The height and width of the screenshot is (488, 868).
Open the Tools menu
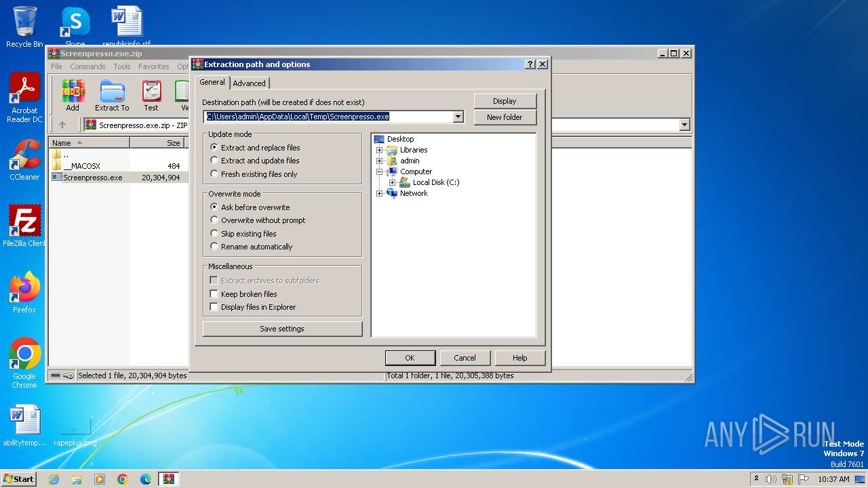click(122, 66)
